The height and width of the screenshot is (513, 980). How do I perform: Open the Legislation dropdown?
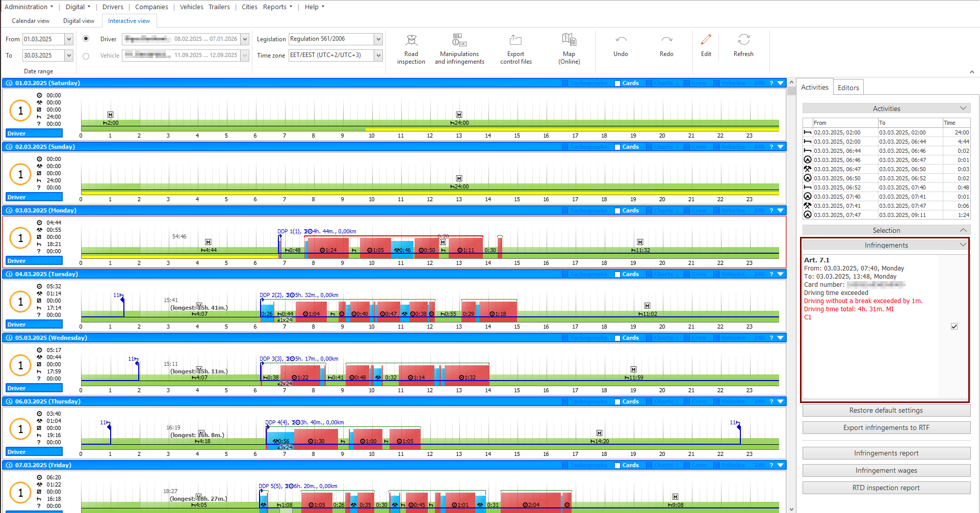tap(378, 39)
